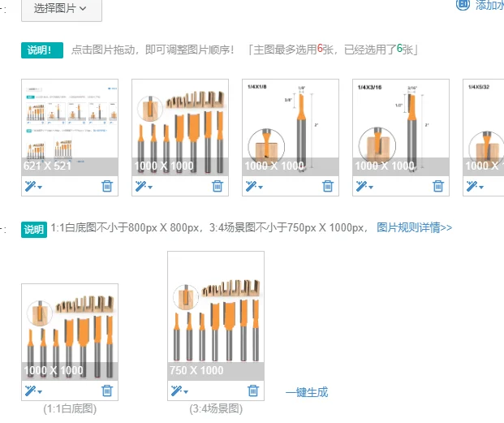Select the 1:1白底图 thumbnail
The width and height of the screenshot is (504, 423).
pos(70,332)
